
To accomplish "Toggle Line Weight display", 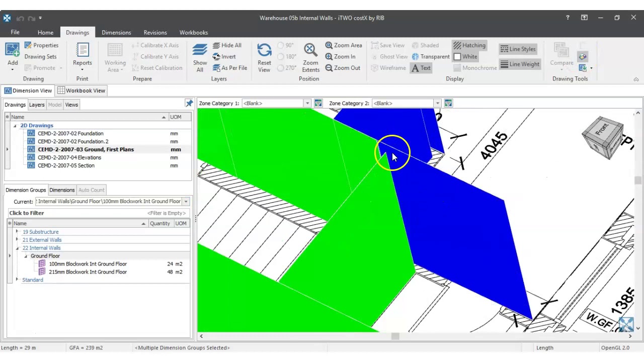I will point(520,64).
